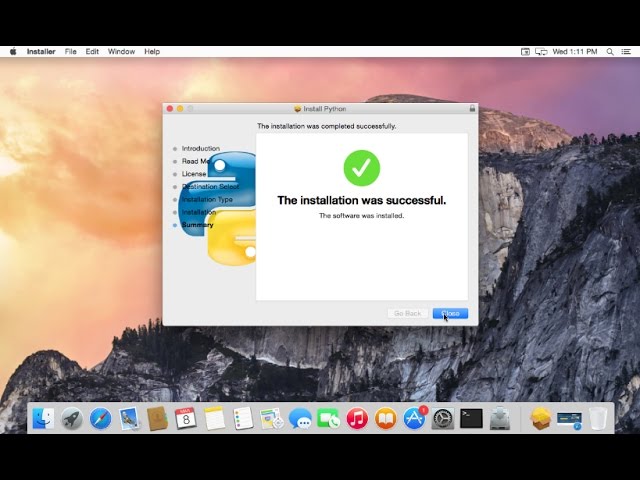This screenshot has height=480, width=640.
Task: Click the package icon beside Install Python title
Action: click(298, 109)
